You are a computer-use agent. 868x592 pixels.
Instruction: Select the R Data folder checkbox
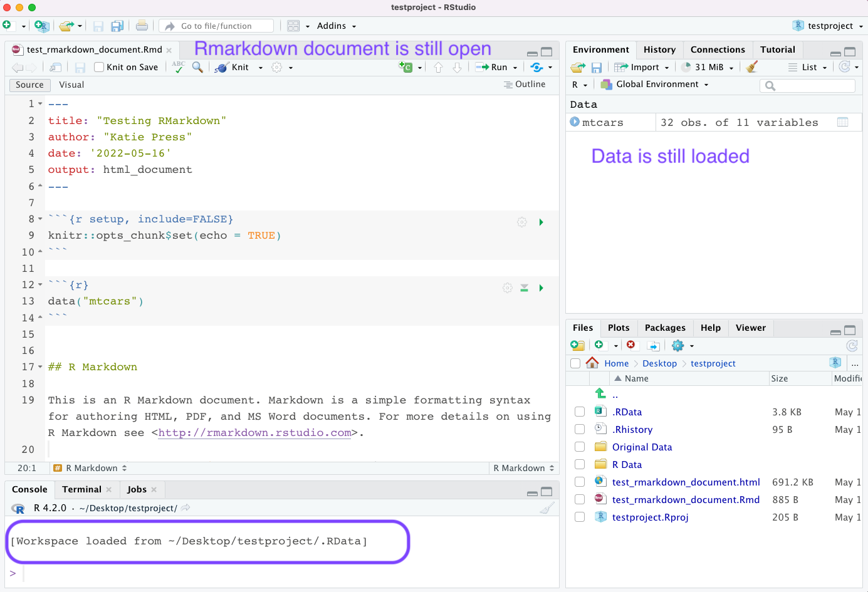pos(580,464)
